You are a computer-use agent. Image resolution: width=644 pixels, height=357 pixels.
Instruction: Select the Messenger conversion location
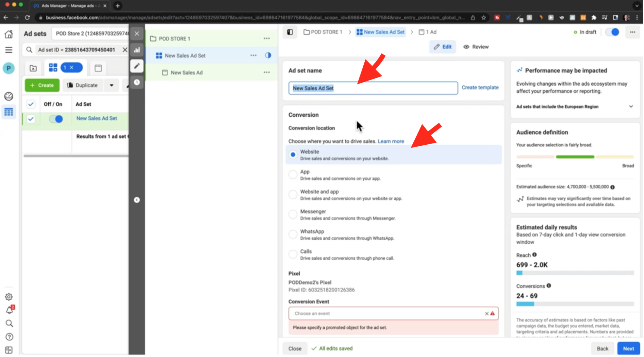[x=293, y=215]
